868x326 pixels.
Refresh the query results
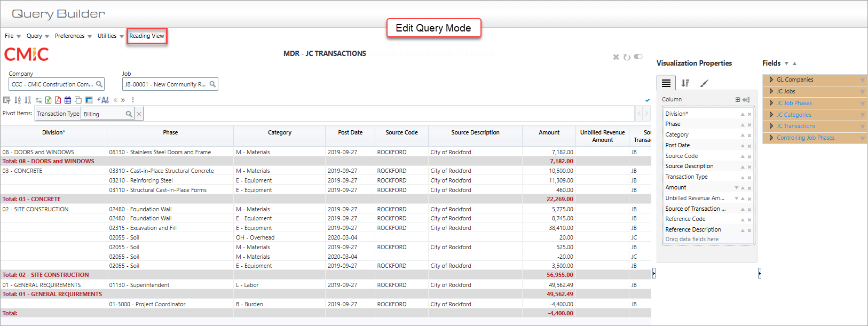click(x=627, y=57)
